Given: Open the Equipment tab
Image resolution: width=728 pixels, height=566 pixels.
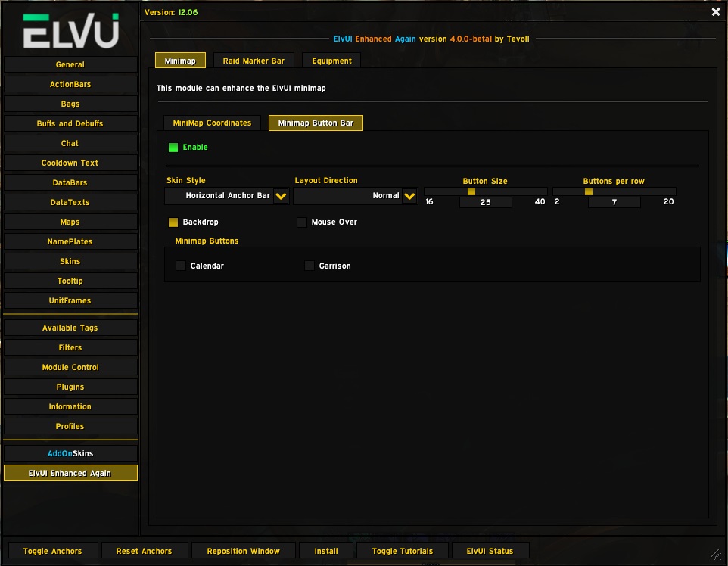Looking at the screenshot, I should (331, 61).
